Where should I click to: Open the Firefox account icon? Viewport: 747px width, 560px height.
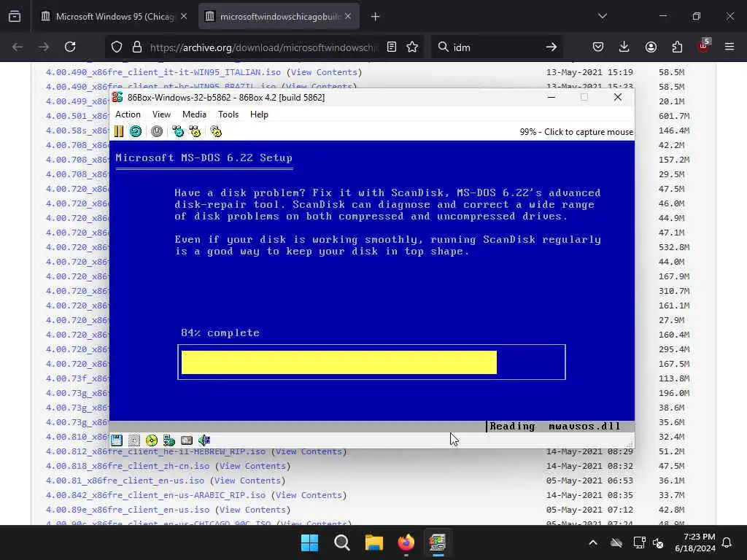[x=651, y=47]
